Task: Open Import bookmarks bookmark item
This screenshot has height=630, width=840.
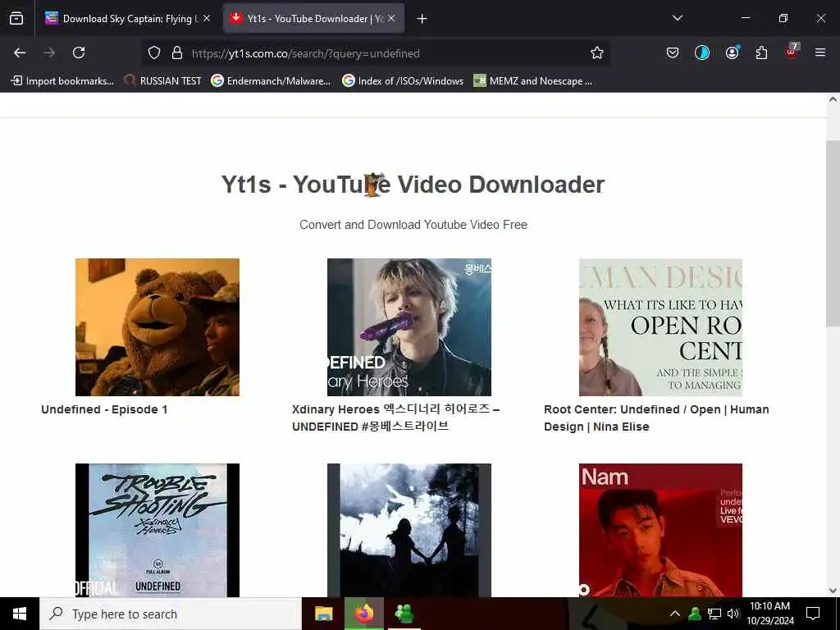Action: [x=62, y=81]
